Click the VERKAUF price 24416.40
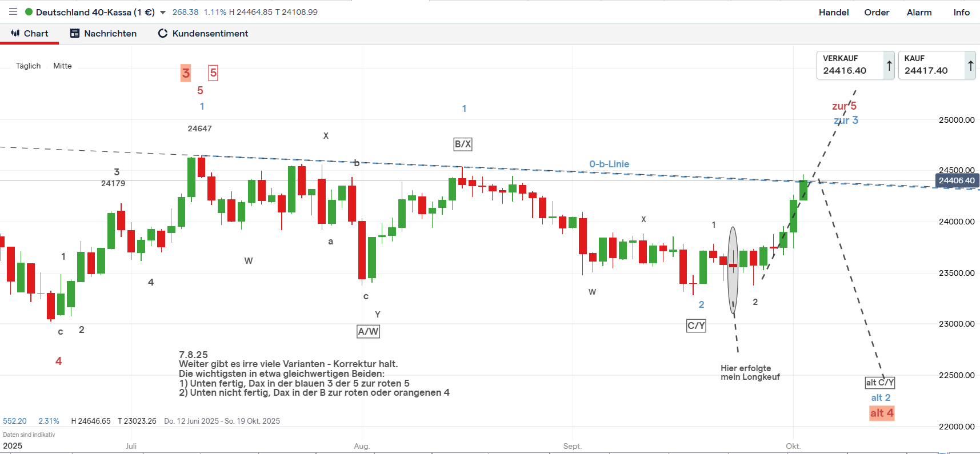 coord(845,71)
